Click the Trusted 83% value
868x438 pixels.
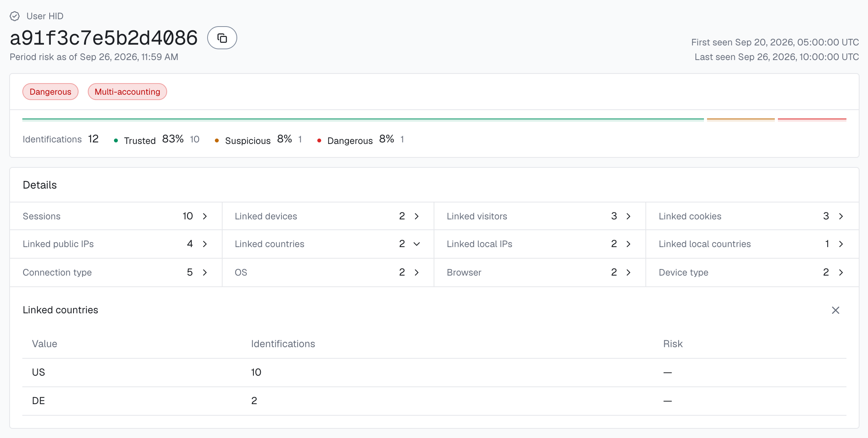point(173,139)
